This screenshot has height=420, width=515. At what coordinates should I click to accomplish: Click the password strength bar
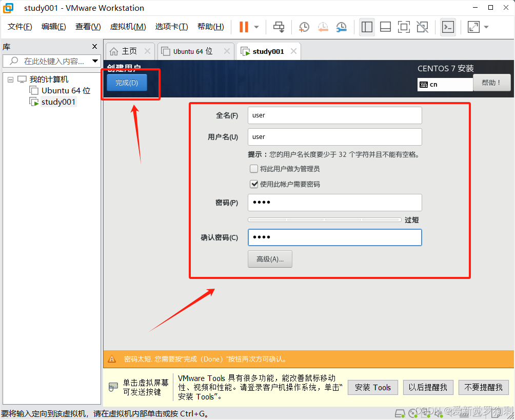325,219
